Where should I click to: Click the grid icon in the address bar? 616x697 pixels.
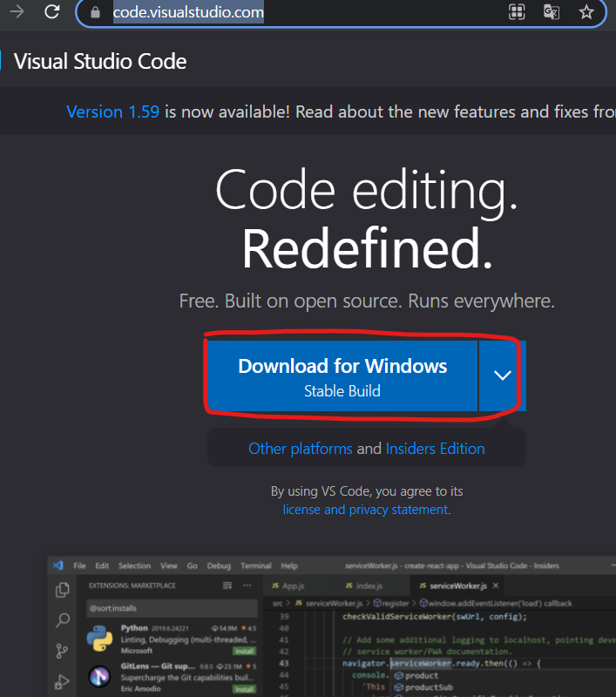pyautogui.click(x=517, y=12)
